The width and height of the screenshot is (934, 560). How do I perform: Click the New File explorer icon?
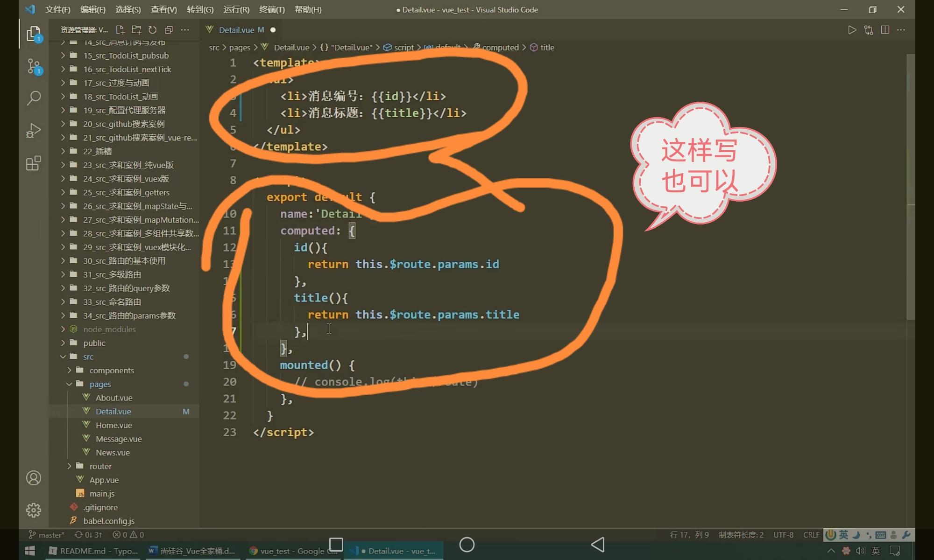120,30
